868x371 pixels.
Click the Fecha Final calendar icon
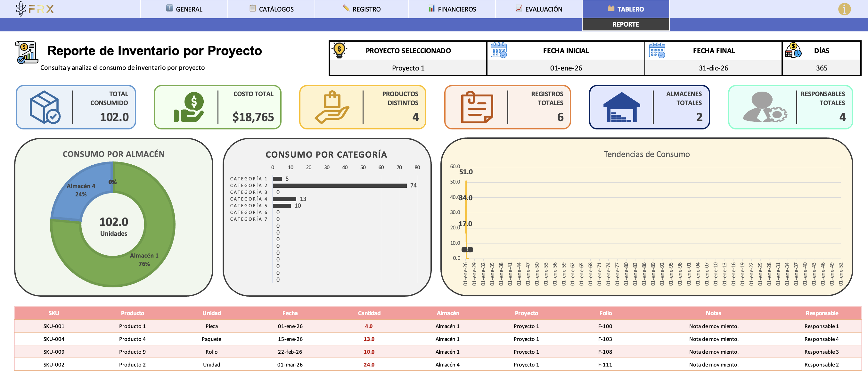[x=657, y=51]
